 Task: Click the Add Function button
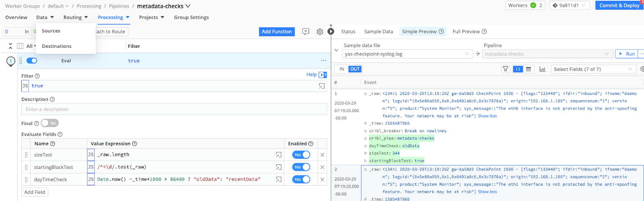[277, 32]
